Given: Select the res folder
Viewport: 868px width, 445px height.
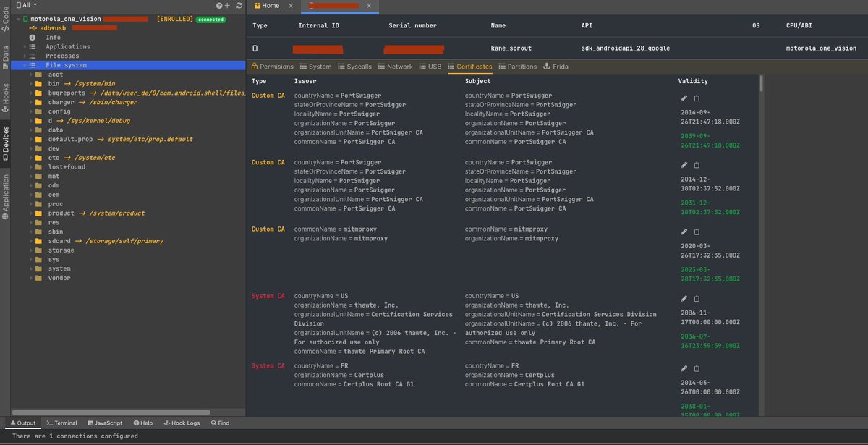Looking at the screenshot, I should point(54,222).
